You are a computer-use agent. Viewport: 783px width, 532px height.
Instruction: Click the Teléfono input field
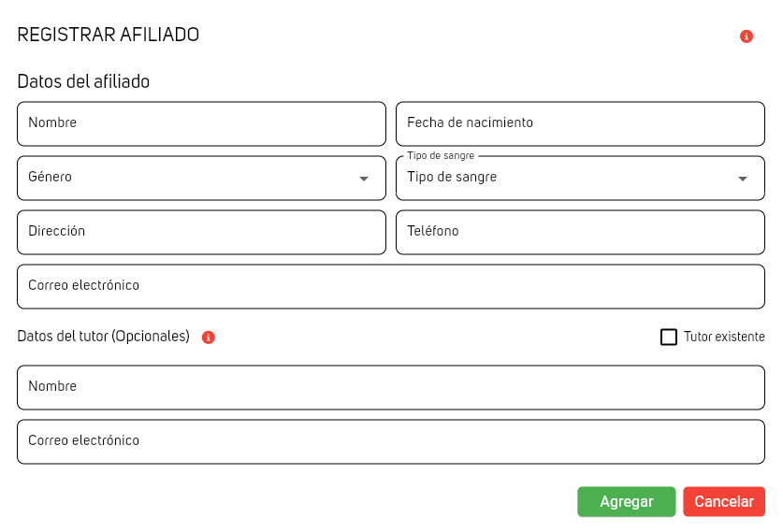pos(580,233)
